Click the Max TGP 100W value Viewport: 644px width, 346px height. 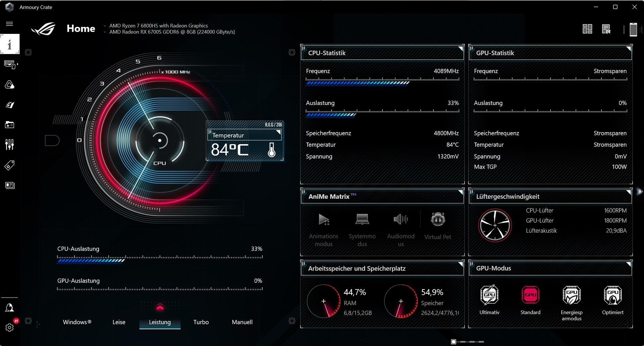[619, 167]
